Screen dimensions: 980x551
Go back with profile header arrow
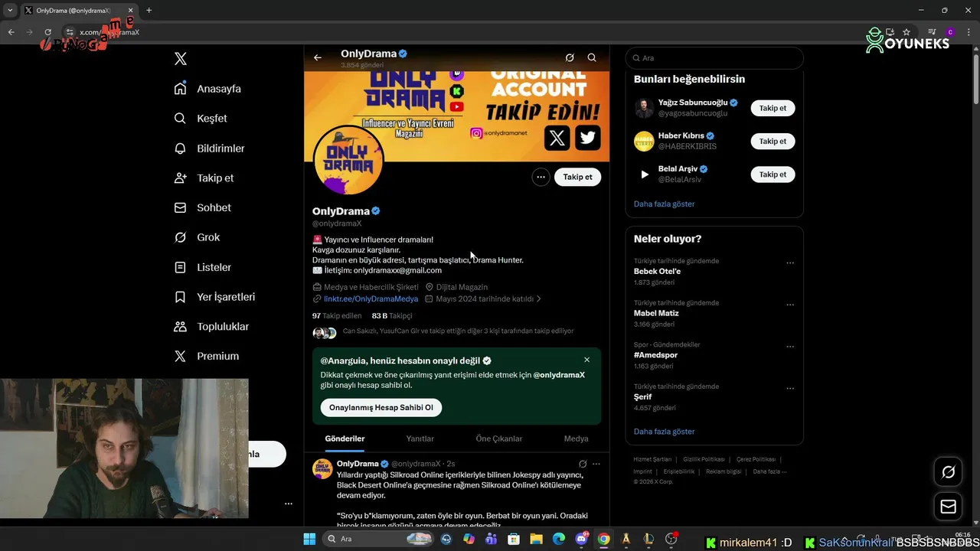pos(318,57)
